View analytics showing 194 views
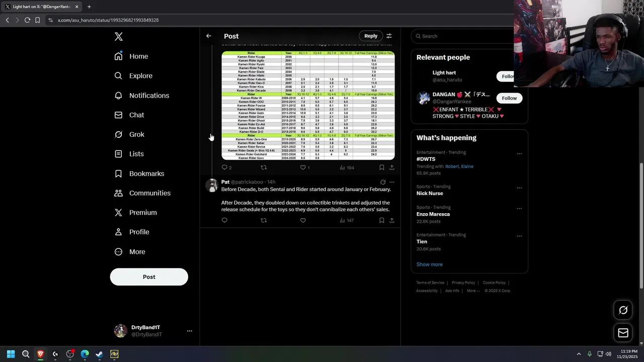The width and height of the screenshot is (644, 362). point(347,167)
